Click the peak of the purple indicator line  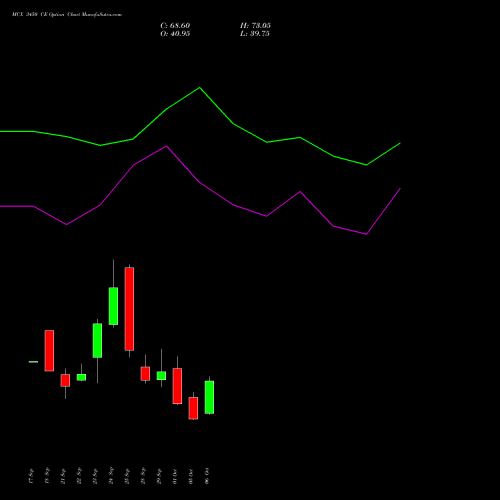166,146
